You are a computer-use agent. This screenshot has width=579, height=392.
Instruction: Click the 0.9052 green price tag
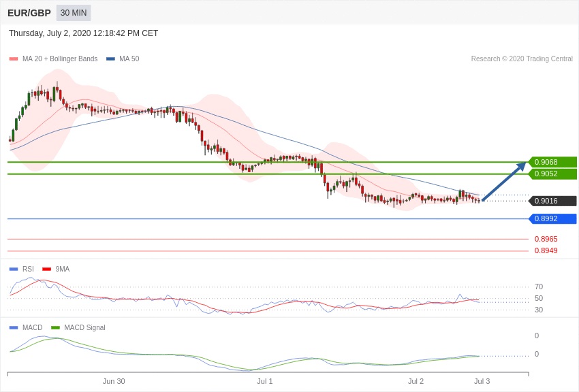click(552, 174)
